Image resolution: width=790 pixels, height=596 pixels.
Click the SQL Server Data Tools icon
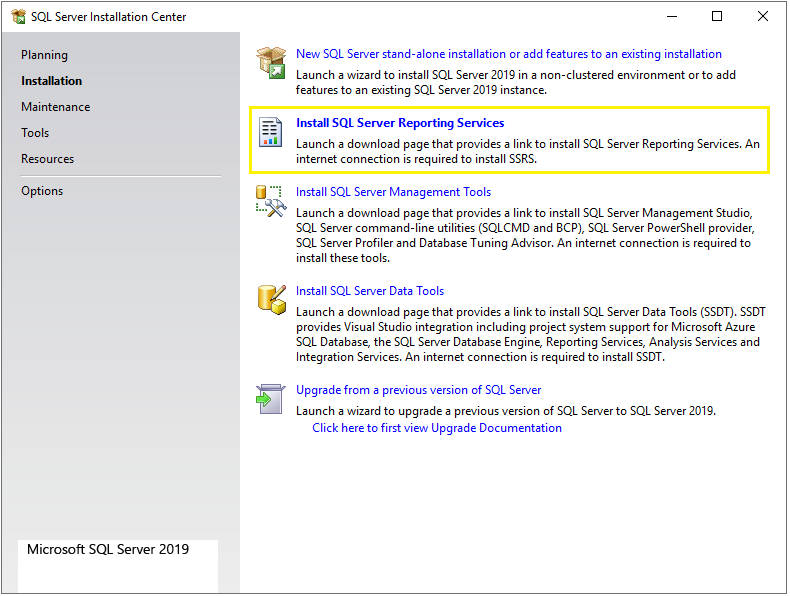pos(271,299)
